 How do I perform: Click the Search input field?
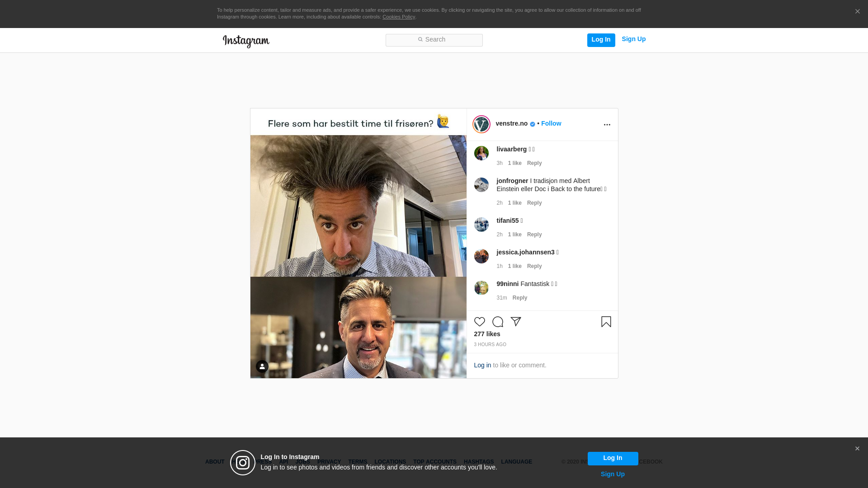coord(434,40)
